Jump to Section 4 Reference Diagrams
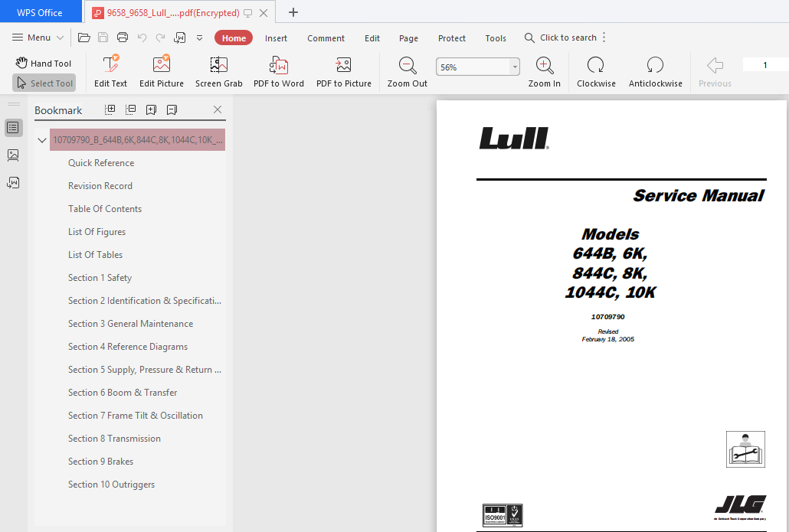 128,347
